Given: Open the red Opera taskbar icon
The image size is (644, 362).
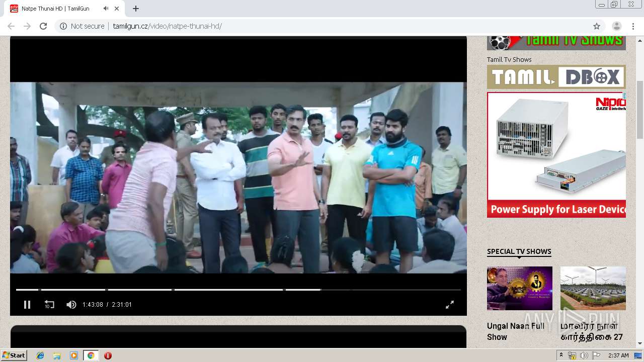Looking at the screenshot, I should point(108,355).
